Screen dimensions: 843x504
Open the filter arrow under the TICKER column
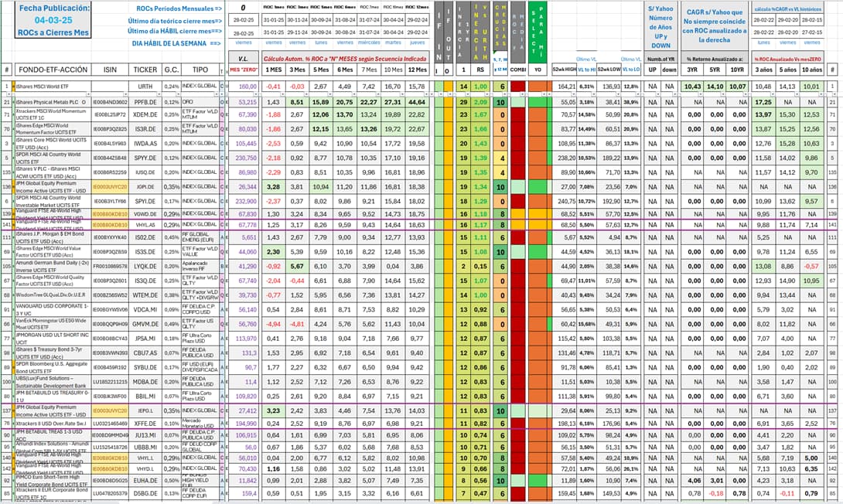click(159, 94)
